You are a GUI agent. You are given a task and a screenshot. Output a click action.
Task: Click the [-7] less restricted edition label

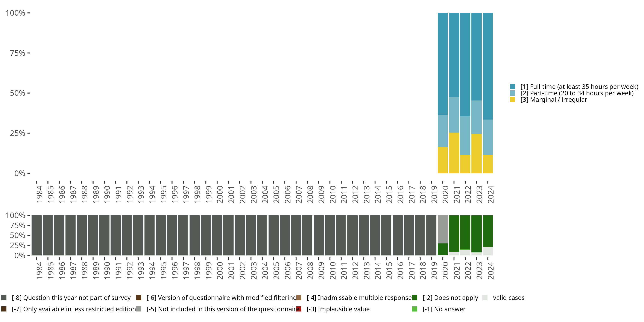(x=74, y=309)
